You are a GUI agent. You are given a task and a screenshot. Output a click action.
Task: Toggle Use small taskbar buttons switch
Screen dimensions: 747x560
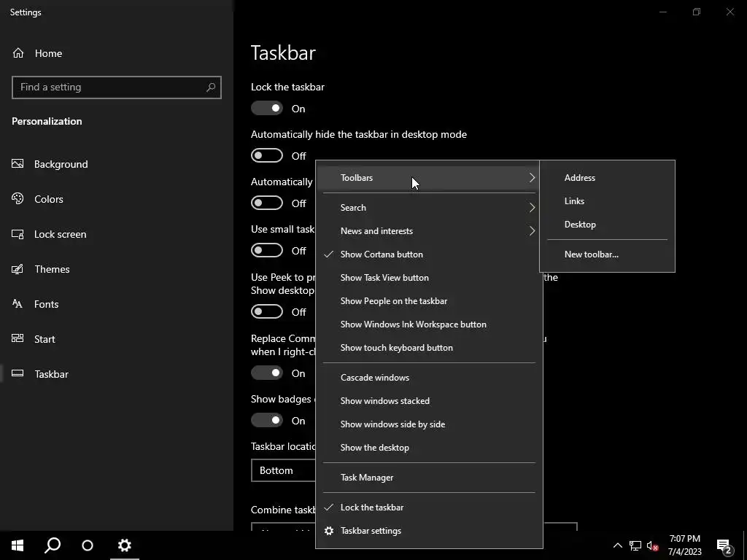(267, 251)
